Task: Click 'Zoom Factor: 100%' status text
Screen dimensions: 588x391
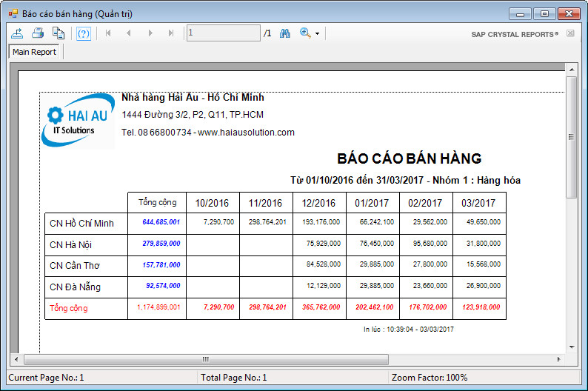Action: (430, 378)
